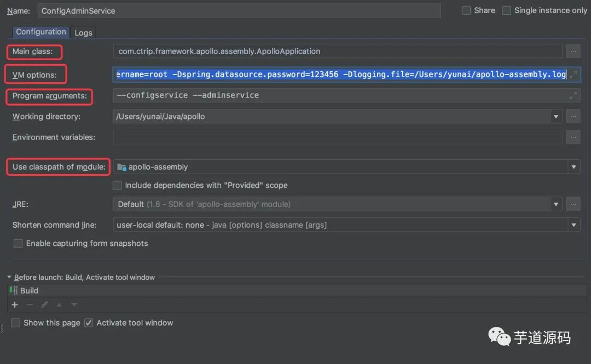The width and height of the screenshot is (591, 364).
Task: Enable Include dependencies with Provided scope
Action: (x=117, y=185)
